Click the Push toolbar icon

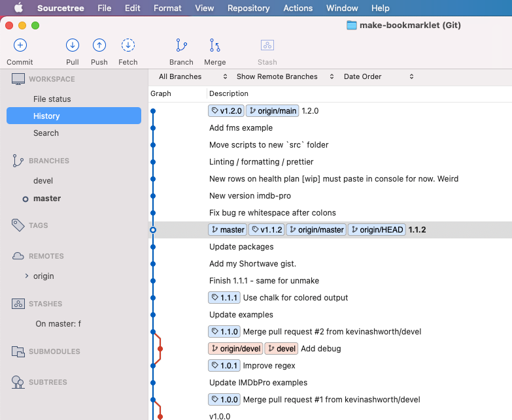(99, 45)
